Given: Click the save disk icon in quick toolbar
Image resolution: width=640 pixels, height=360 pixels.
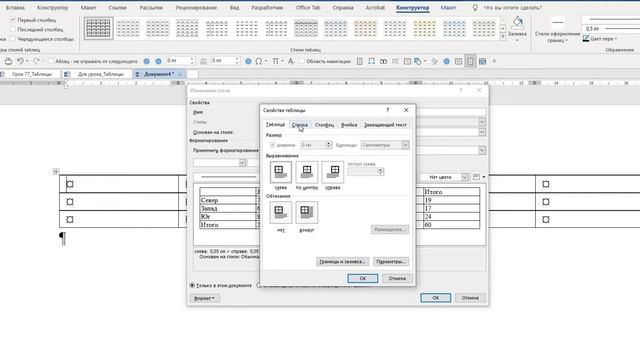Looking at the screenshot, I should click(482, 61).
